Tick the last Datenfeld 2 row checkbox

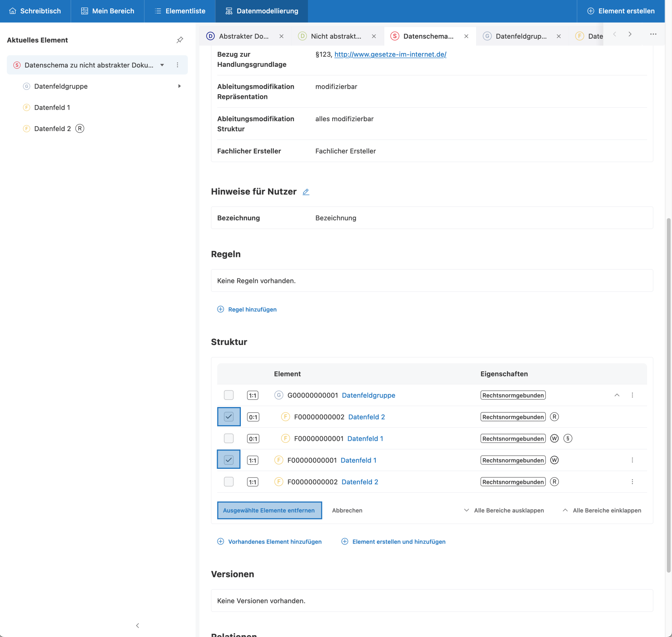click(x=229, y=482)
